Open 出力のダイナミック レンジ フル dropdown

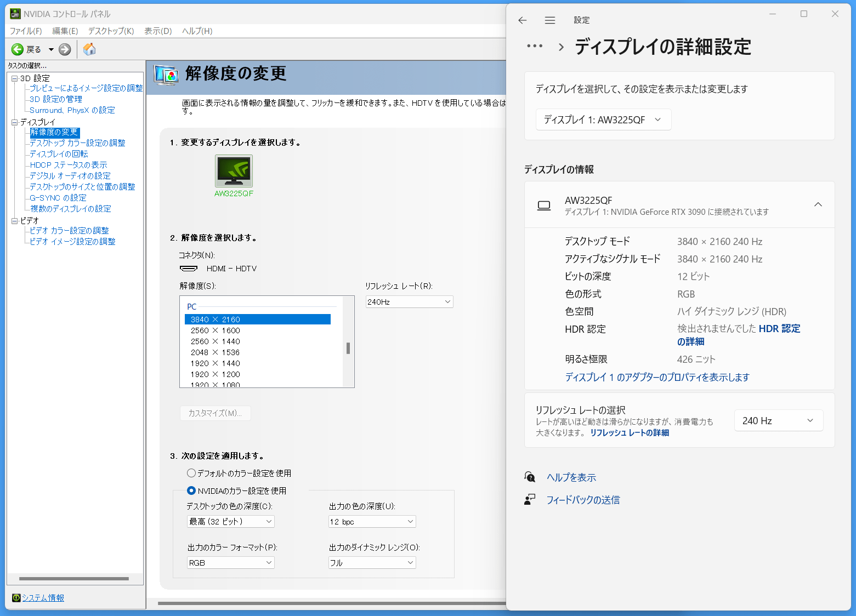pyautogui.click(x=372, y=563)
